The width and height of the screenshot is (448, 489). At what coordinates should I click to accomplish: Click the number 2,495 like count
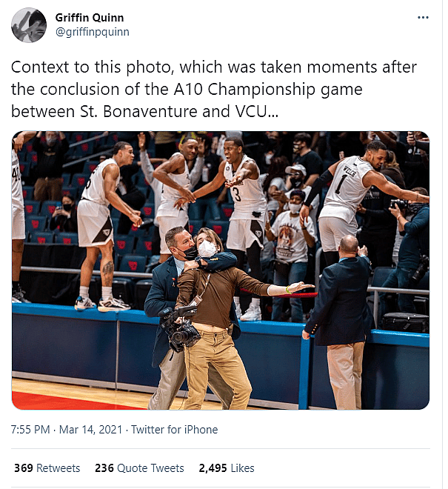pyautogui.click(x=213, y=468)
